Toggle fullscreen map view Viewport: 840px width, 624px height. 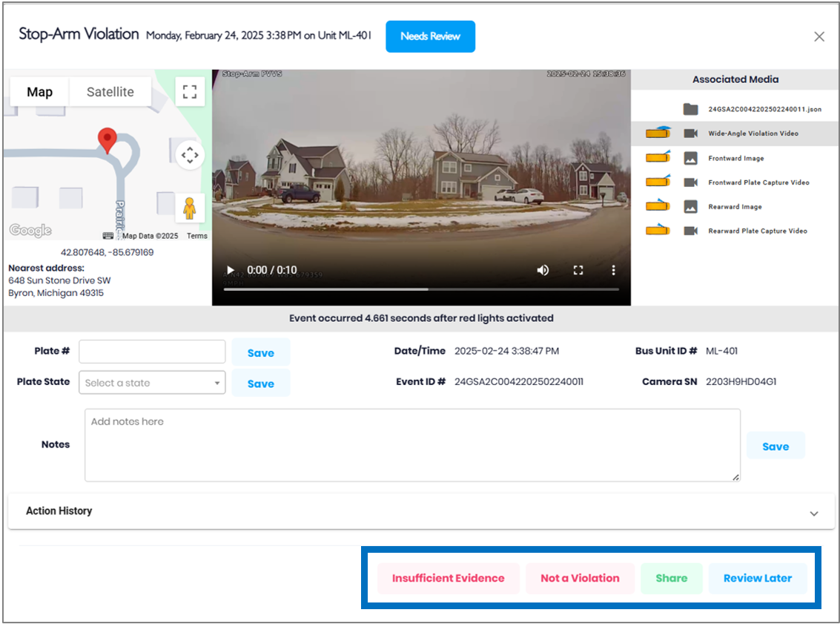click(x=190, y=92)
